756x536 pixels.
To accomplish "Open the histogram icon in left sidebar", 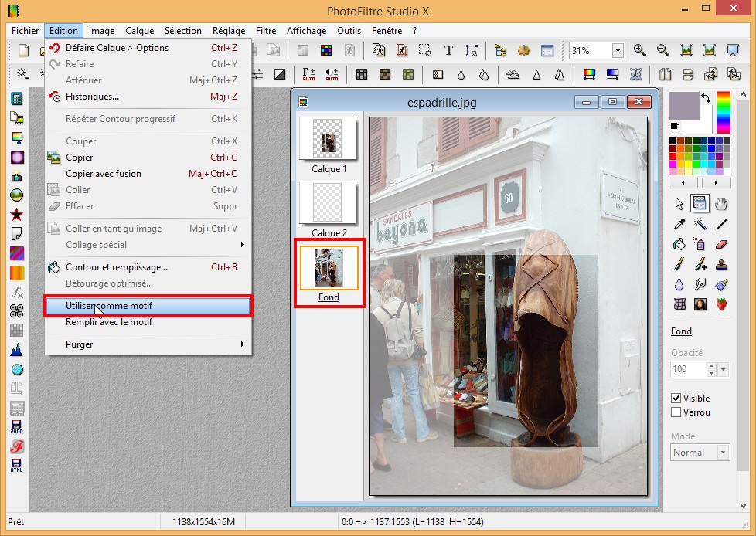I will (x=16, y=350).
